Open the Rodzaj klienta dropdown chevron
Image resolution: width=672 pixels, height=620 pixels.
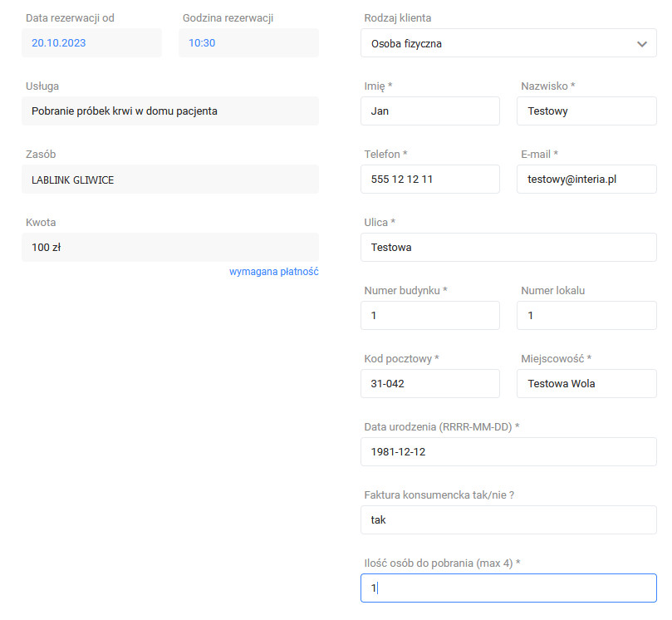tap(641, 44)
